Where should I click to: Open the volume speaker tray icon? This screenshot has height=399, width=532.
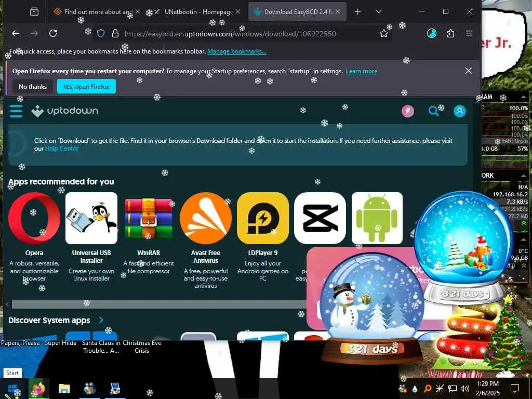click(x=465, y=389)
